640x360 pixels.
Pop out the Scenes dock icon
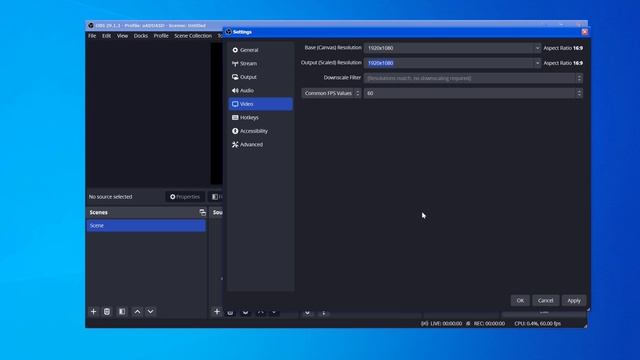point(202,212)
